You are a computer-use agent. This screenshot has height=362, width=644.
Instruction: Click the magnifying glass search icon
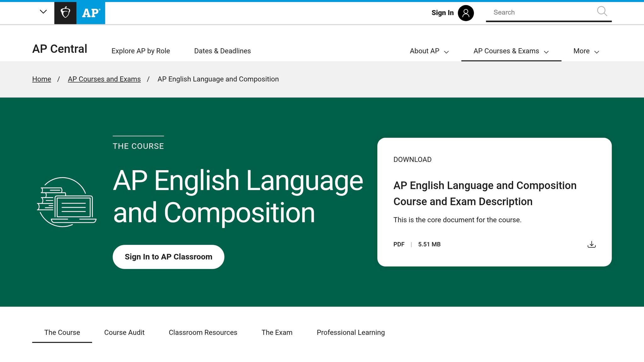pyautogui.click(x=602, y=11)
